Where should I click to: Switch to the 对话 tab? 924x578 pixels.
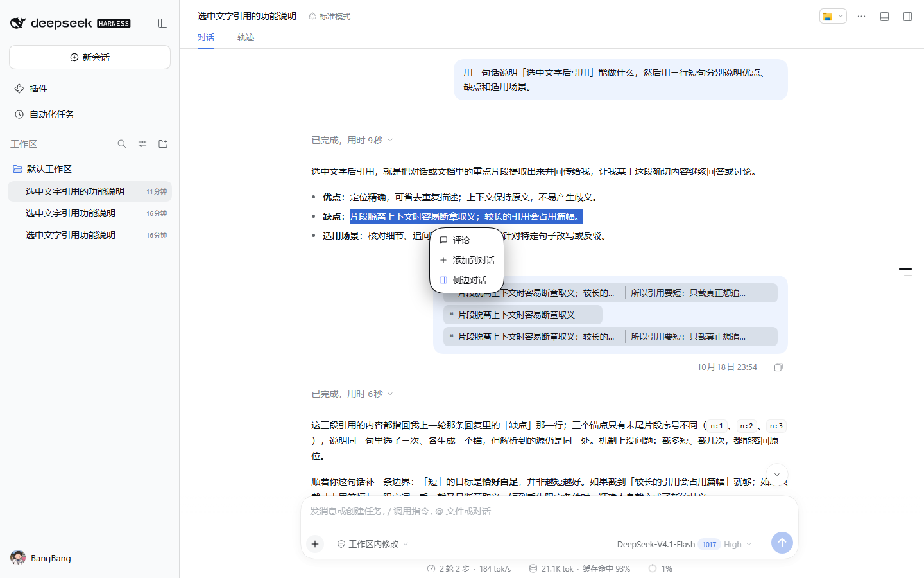coord(206,37)
